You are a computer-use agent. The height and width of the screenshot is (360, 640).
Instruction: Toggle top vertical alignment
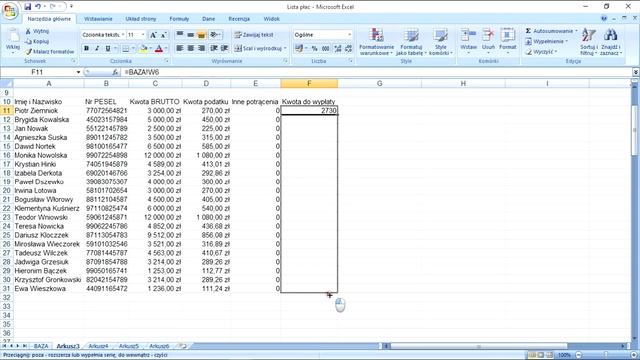point(180,35)
